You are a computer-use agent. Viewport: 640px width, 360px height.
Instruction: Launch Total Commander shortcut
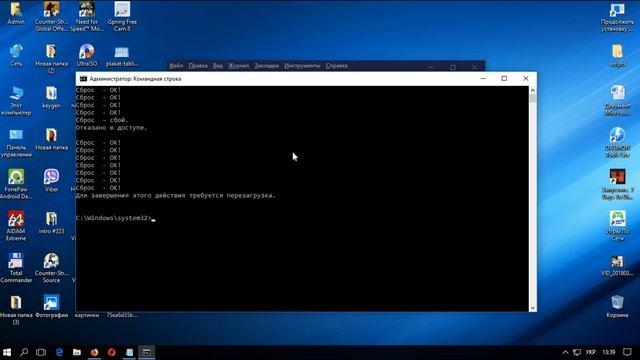tap(16, 268)
